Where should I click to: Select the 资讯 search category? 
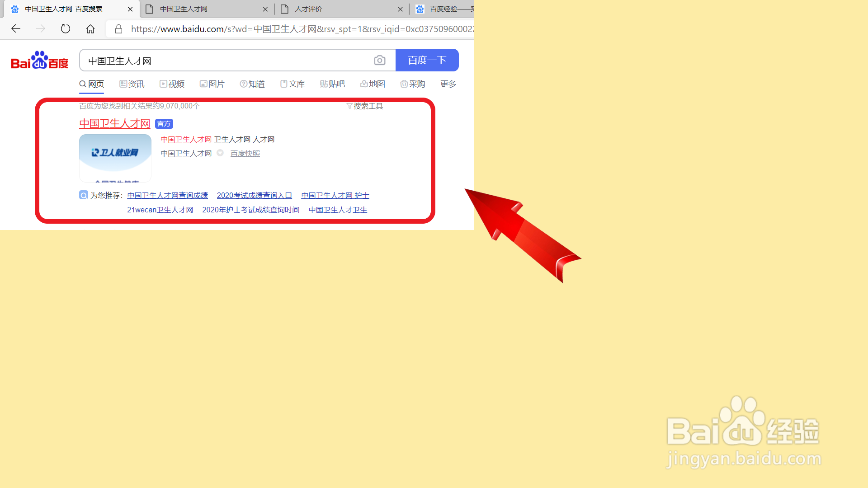tap(132, 84)
